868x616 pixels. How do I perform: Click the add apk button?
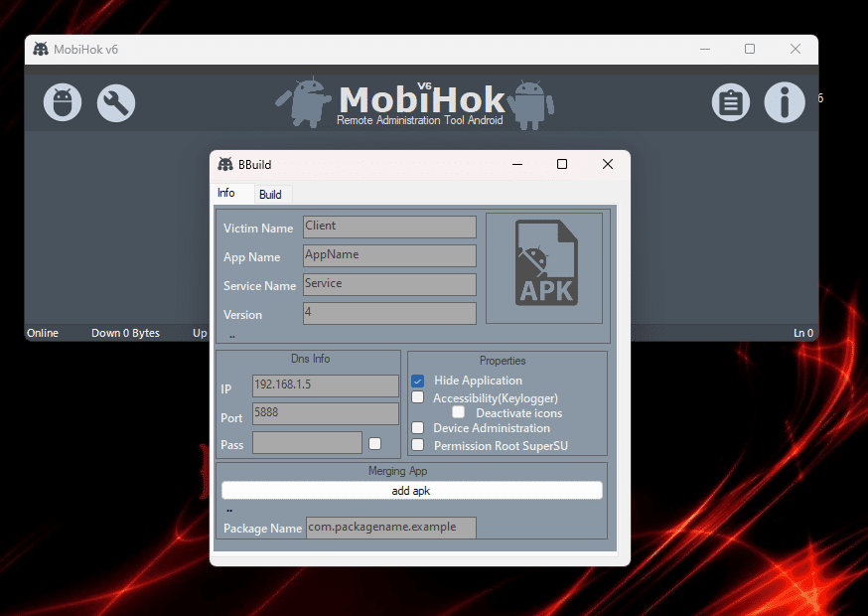tap(412, 491)
